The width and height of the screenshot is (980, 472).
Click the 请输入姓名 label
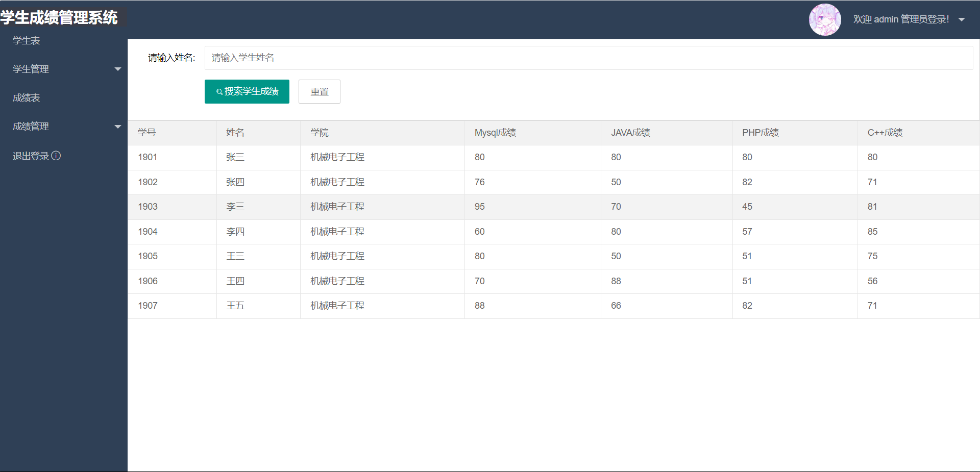pos(171,58)
